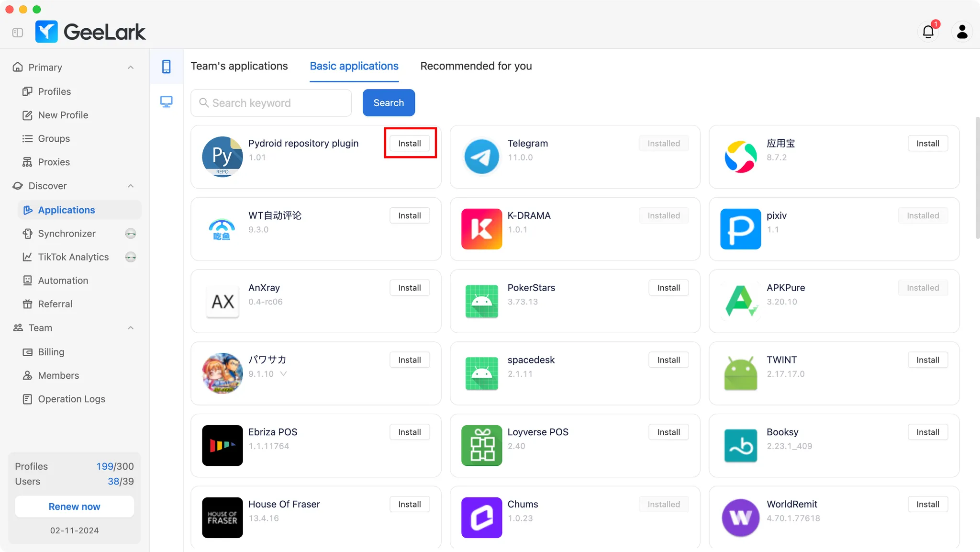The height and width of the screenshot is (552, 980).
Task: Open the user account avatar menu
Action: (962, 32)
